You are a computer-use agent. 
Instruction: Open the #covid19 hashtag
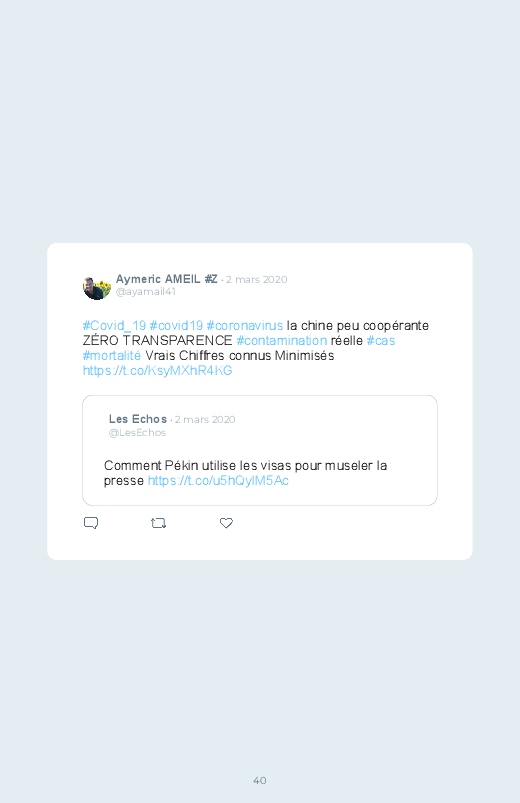pos(176,326)
